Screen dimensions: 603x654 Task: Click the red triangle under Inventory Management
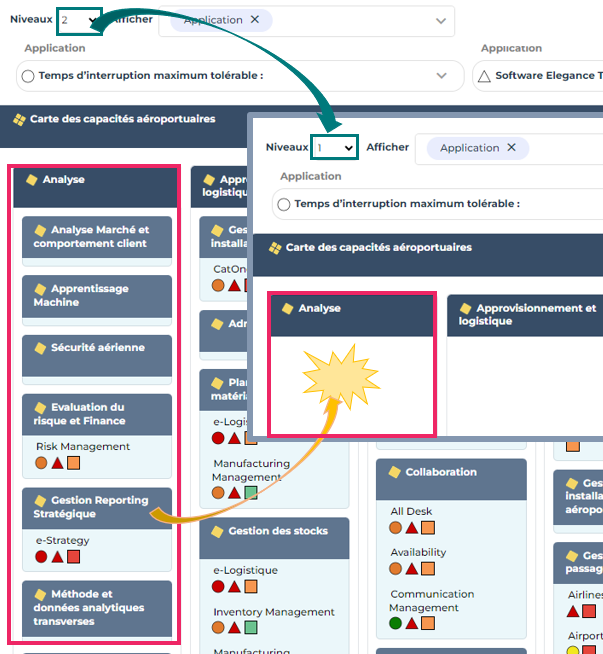pos(234,628)
